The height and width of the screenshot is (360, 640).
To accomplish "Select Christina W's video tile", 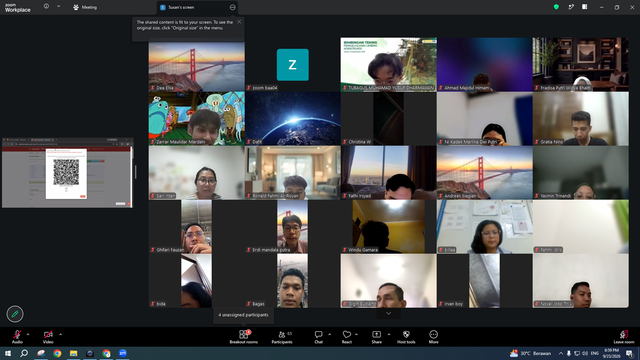I will click(x=389, y=118).
